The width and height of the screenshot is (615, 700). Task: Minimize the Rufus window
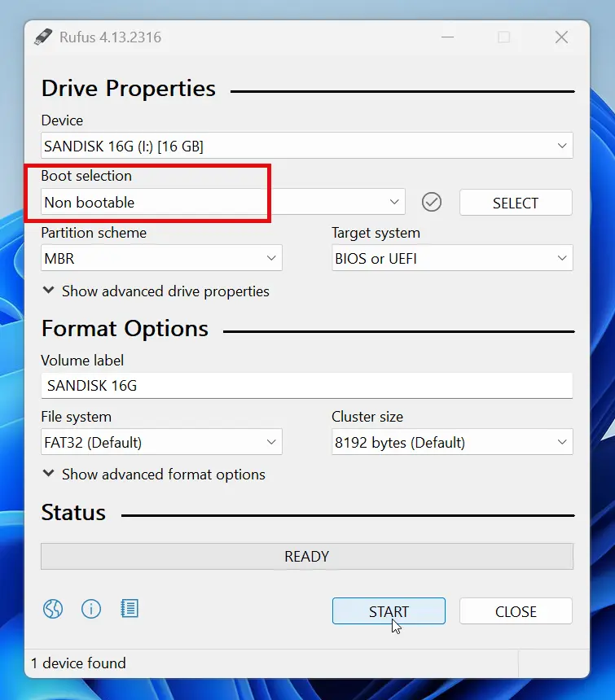[x=447, y=37]
